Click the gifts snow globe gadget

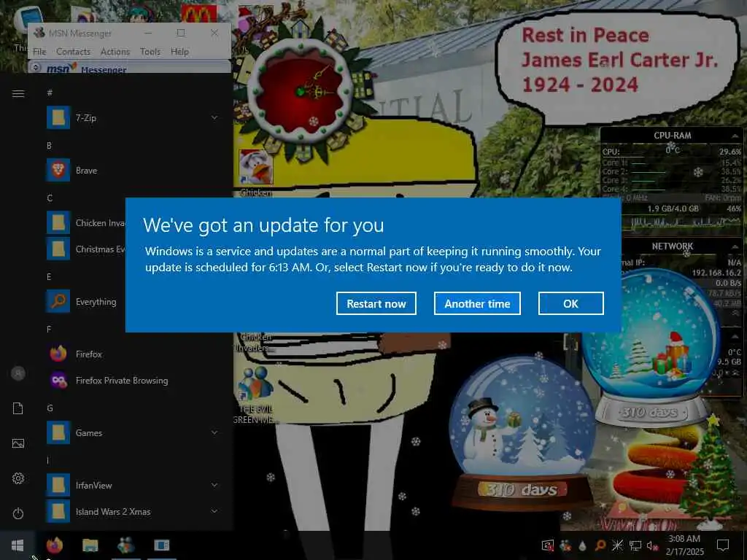tap(651, 346)
